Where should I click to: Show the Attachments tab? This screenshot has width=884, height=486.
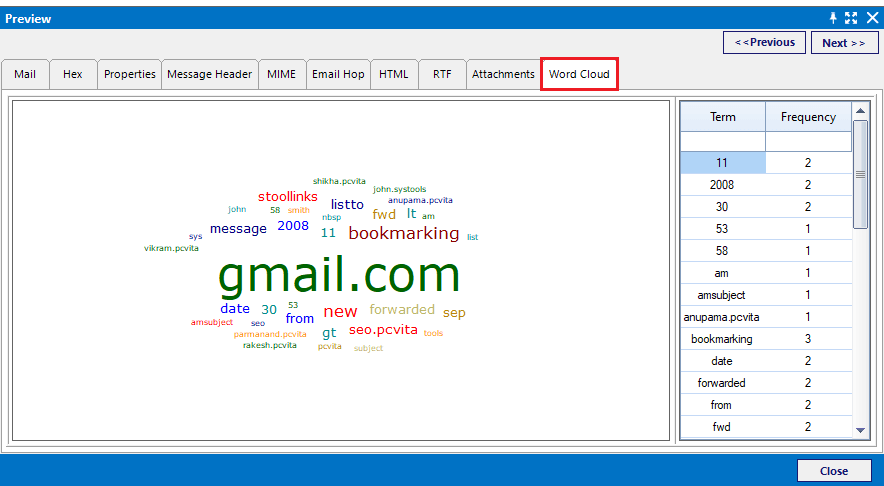coord(503,74)
